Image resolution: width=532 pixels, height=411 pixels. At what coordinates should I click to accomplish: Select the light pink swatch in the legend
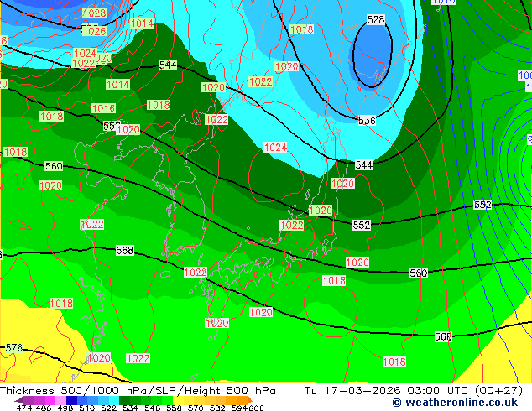pos(60,400)
